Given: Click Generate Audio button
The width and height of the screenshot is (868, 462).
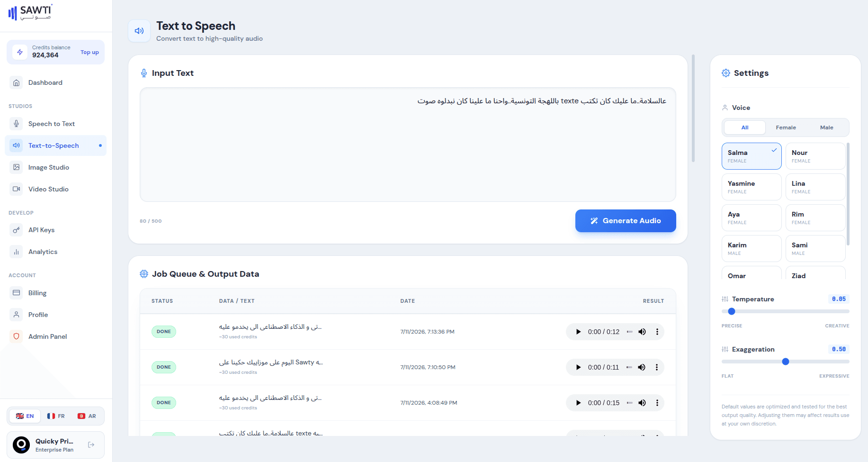Looking at the screenshot, I should [x=626, y=221].
